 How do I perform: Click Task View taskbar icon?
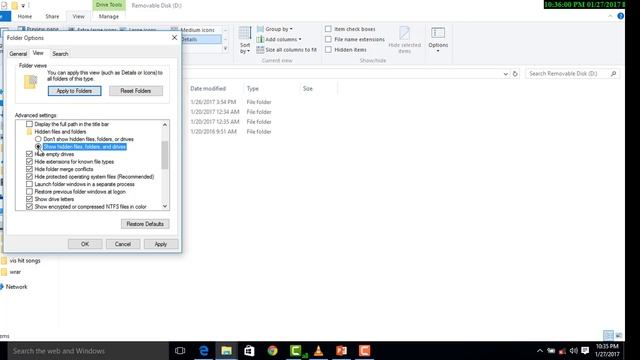(x=180, y=351)
